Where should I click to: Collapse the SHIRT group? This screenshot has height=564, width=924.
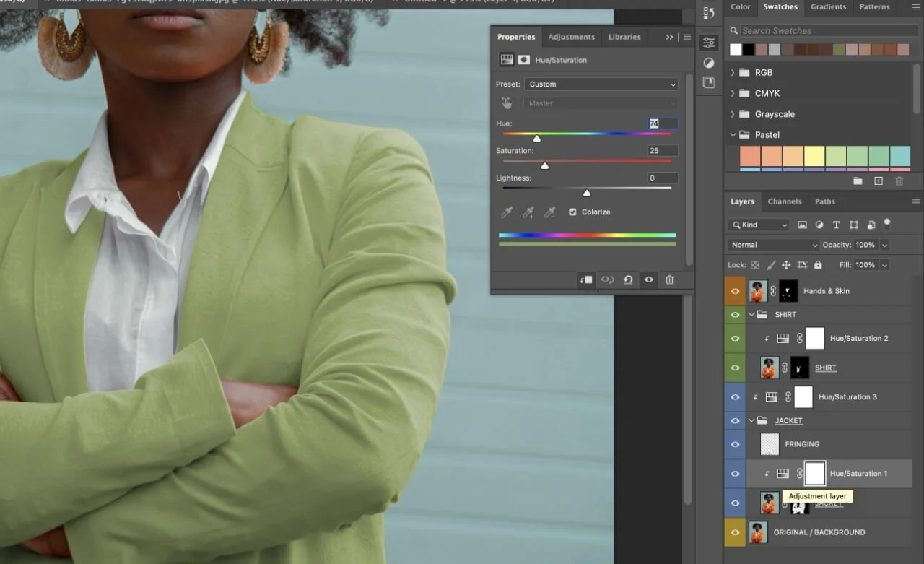(x=751, y=314)
